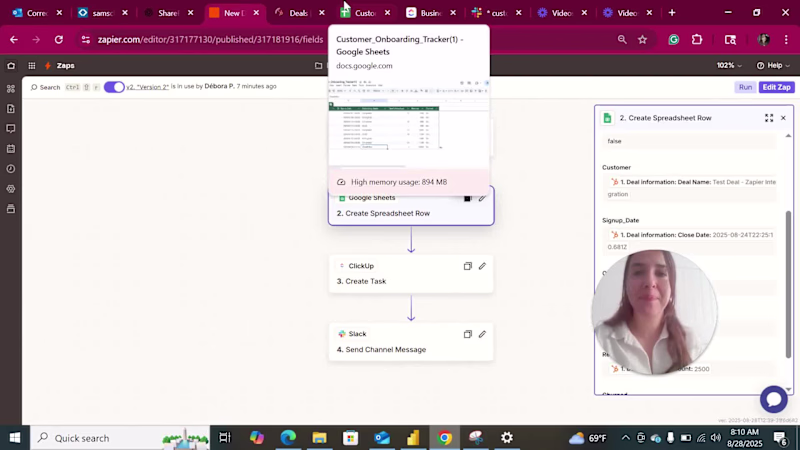
Task: Click the Edit Zap button
Action: point(777,87)
